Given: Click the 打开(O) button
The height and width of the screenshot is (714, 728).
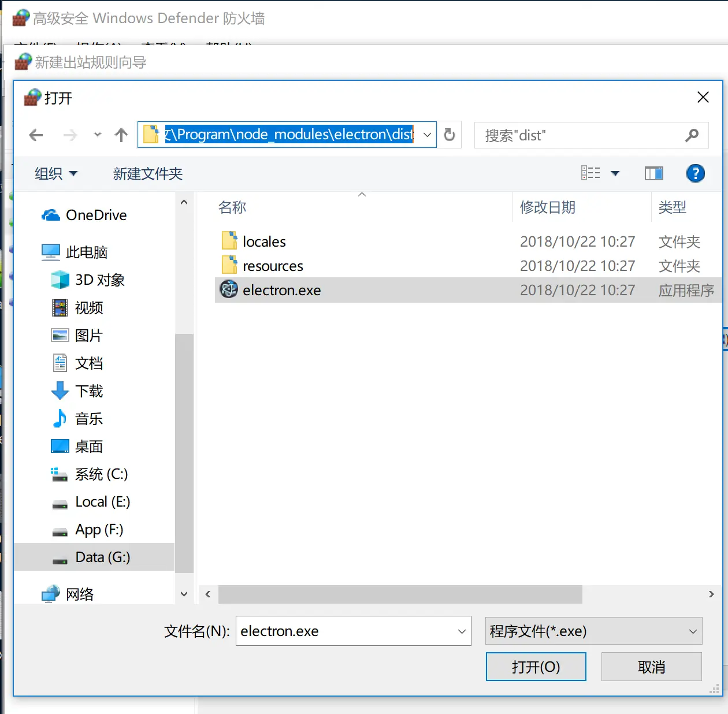Looking at the screenshot, I should [536, 667].
